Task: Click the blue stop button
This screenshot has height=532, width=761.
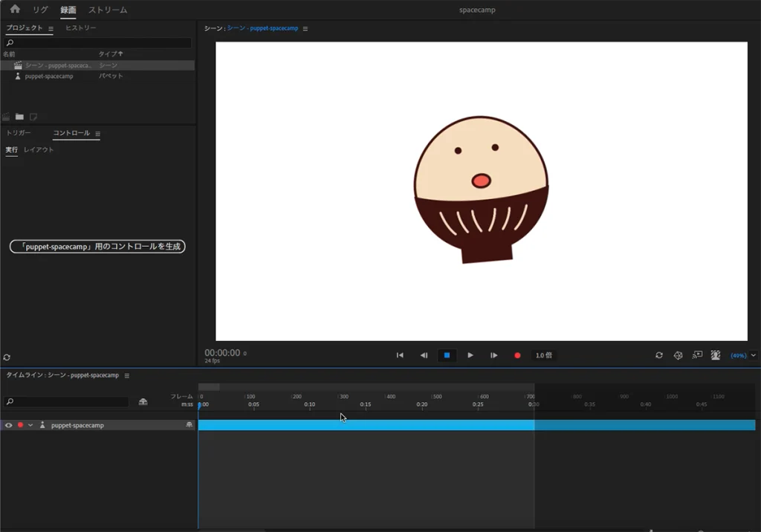Action: pos(447,355)
